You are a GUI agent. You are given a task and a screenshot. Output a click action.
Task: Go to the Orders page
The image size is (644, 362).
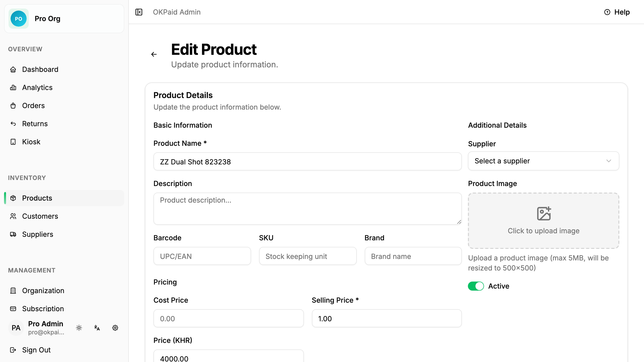[64, 106]
